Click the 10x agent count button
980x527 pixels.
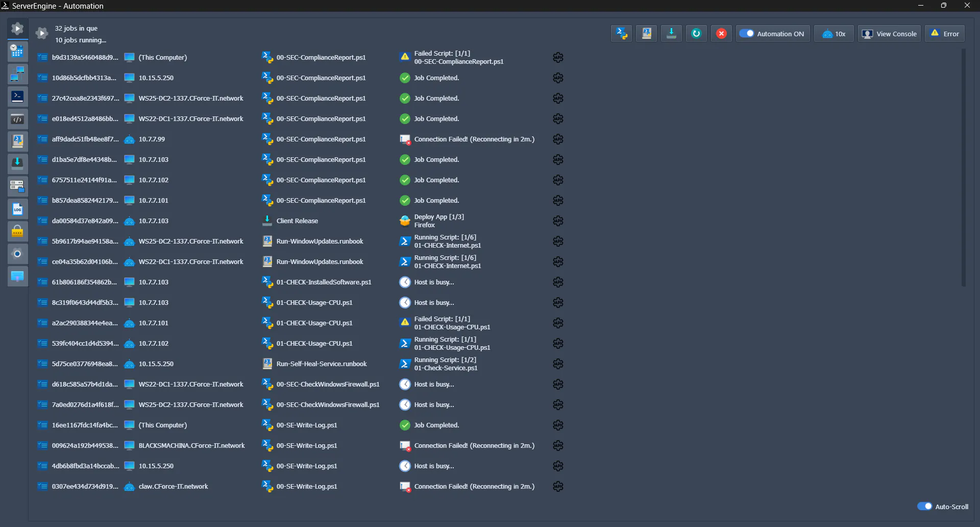pos(834,34)
